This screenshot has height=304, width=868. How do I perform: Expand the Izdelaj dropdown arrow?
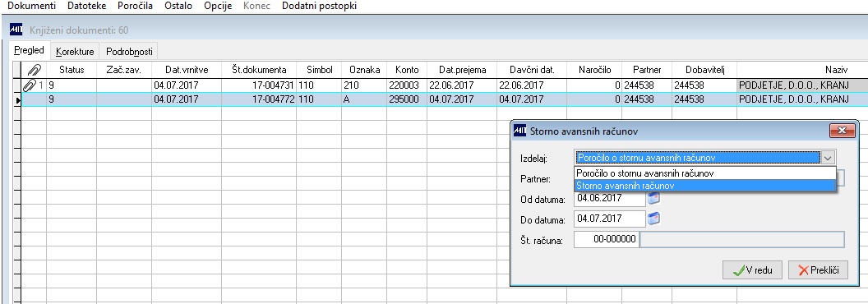828,158
